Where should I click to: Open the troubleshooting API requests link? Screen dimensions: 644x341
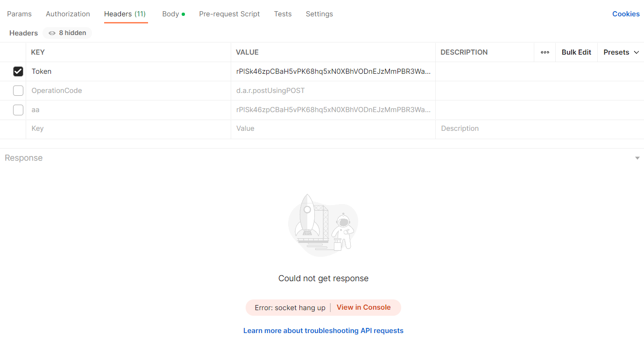tap(323, 331)
